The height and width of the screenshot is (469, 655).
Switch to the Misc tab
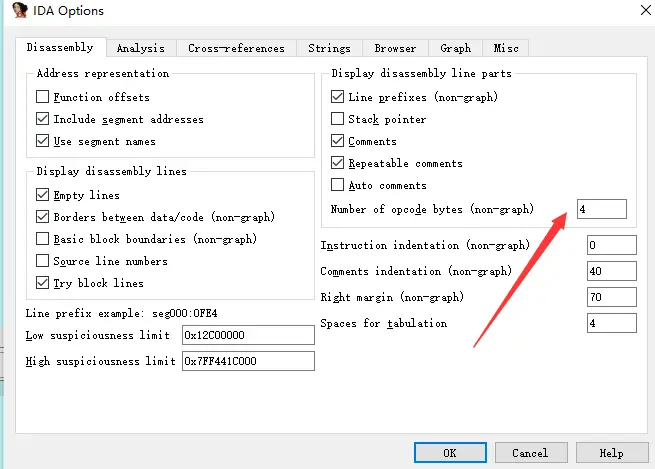point(506,48)
